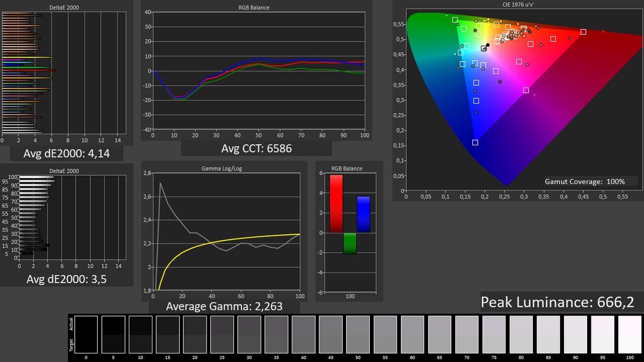Click the CIE 1976 u'v' chart title
The height and width of the screenshot is (362, 644).
point(517,5)
